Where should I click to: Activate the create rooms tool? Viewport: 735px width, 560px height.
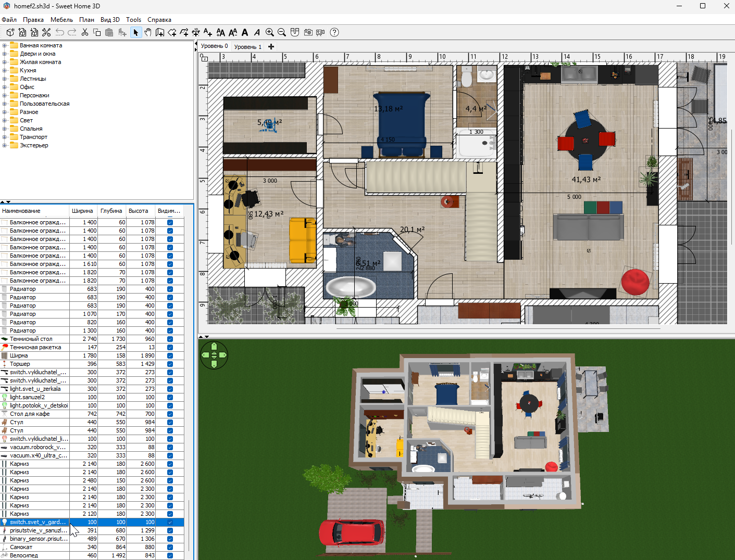point(172,32)
